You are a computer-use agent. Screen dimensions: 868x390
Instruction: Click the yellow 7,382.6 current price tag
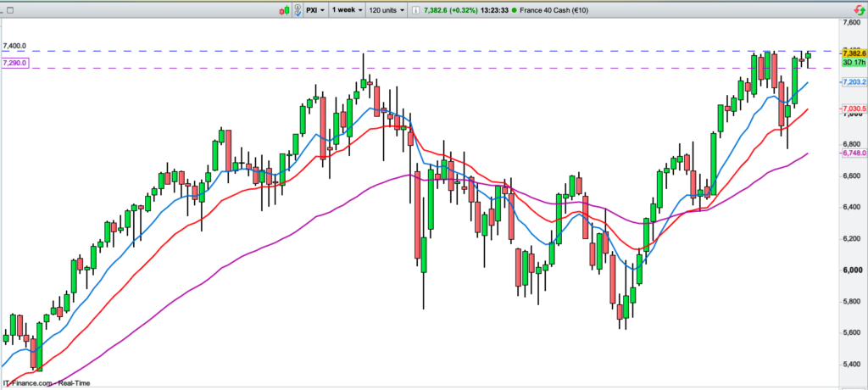(x=852, y=53)
